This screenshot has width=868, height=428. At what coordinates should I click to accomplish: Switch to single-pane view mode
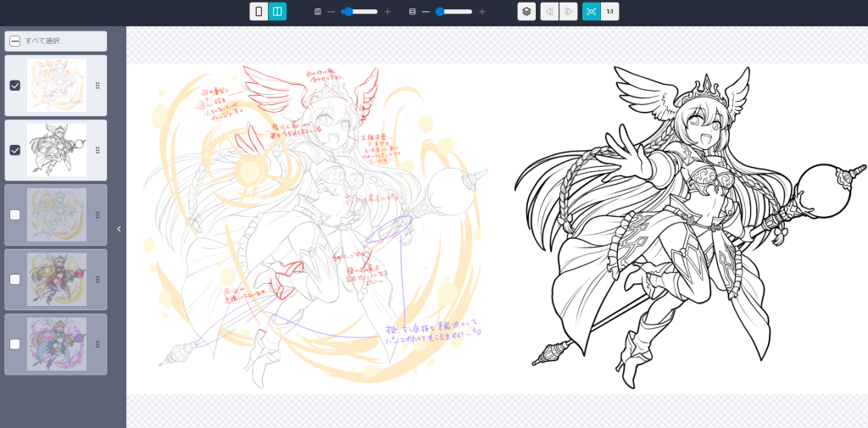click(x=259, y=12)
